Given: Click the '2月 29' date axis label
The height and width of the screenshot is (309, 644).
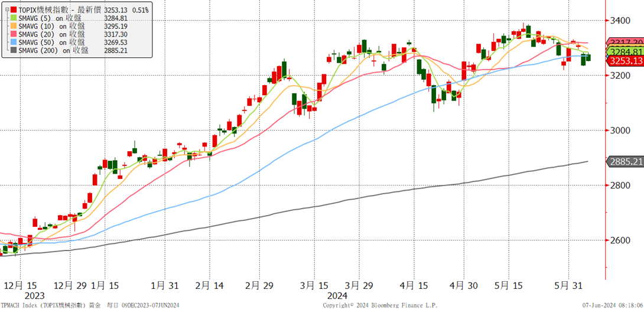Looking at the screenshot, I should point(259,285).
